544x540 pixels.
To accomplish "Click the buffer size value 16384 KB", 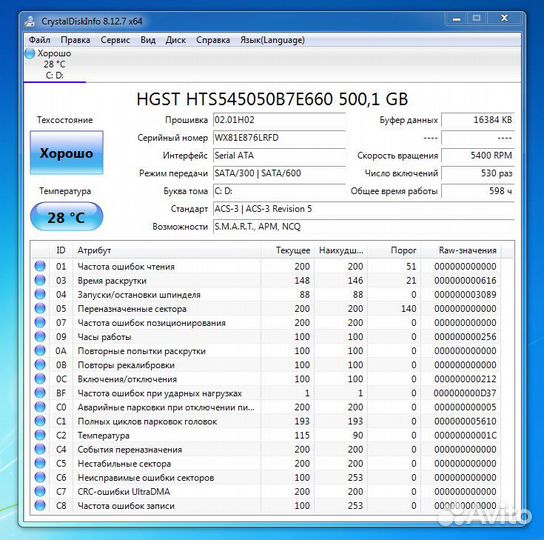I will [x=478, y=120].
